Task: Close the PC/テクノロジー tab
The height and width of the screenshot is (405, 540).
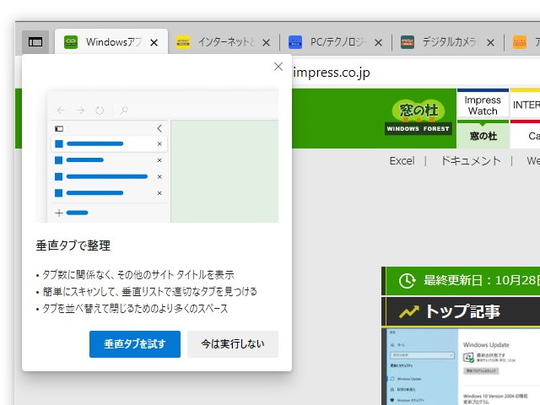Action: 378,43
